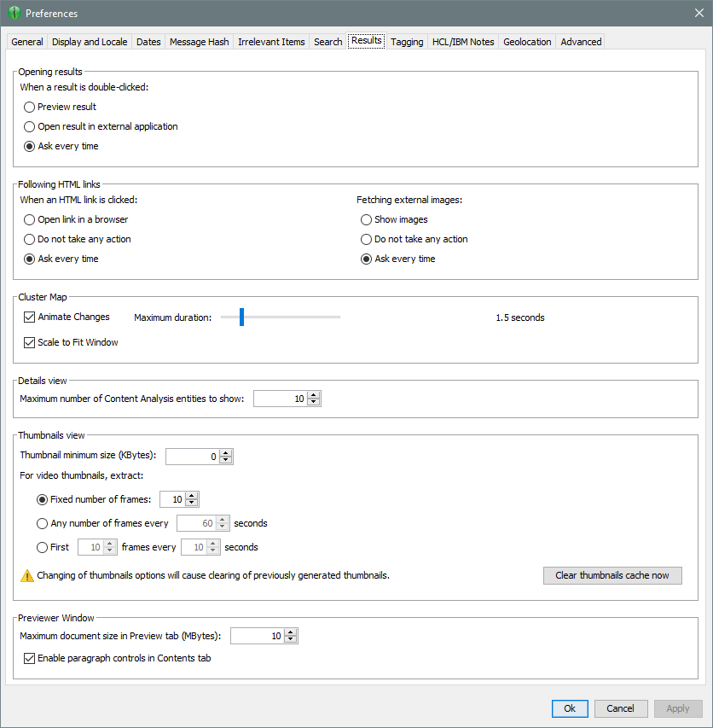The width and height of the screenshot is (713, 728).
Task: Increase the Fixed number of frames value
Action: click(x=192, y=496)
